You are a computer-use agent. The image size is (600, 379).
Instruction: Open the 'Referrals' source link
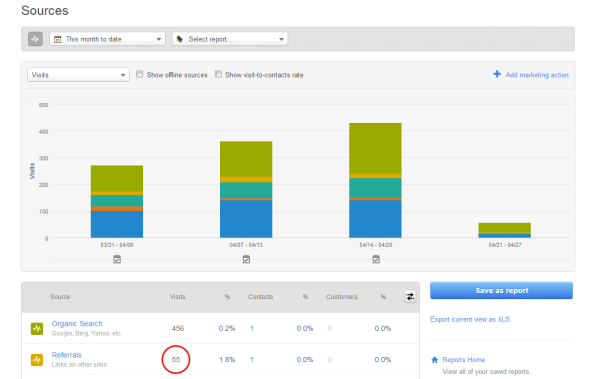pyautogui.click(x=67, y=355)
